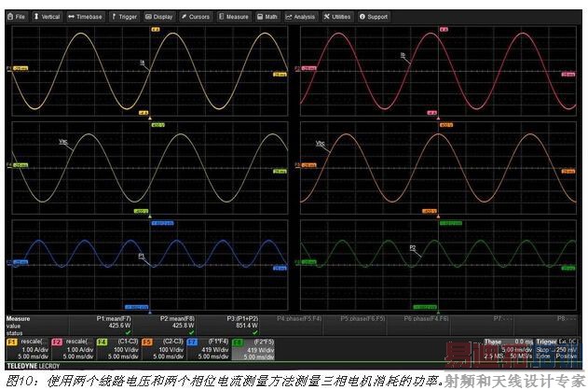Screen dimensions: 588x390
Task: Open the Trigger menu
Action: [x=124, y=17]
